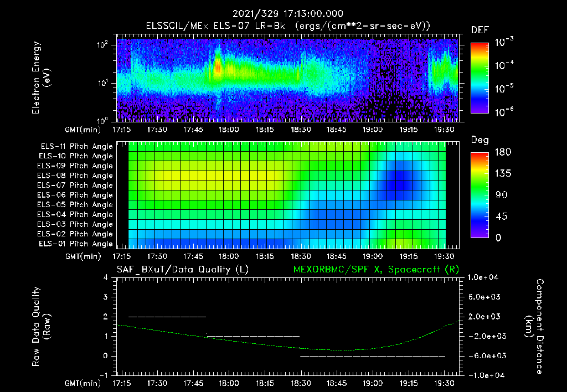Click the Component Distance (km) axis label
The width and height of the screenshot is (567, 392).
534,327
